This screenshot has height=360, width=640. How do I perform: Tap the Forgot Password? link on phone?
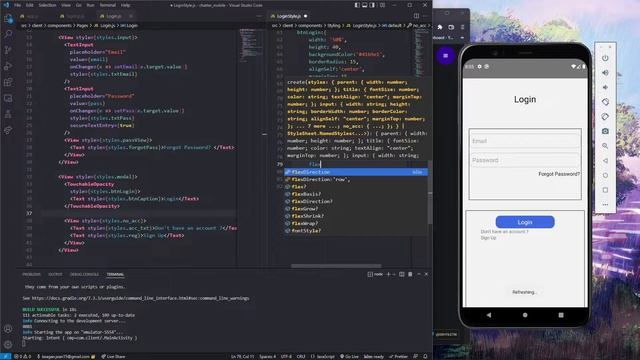(x=559, y=174)
